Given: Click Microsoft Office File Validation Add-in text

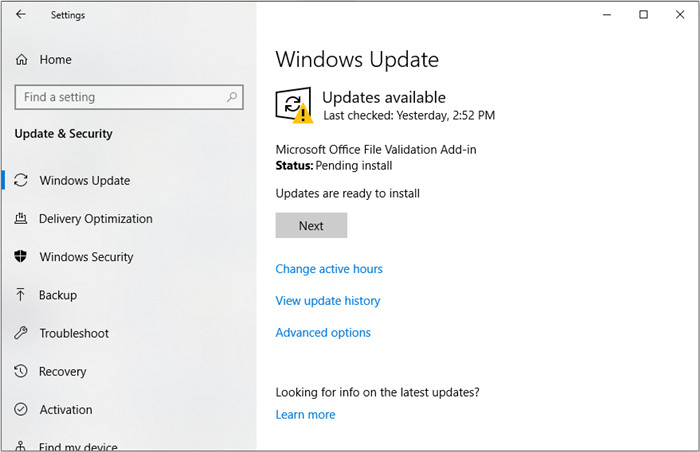Looking at the screenshot, I should (x=376, y=149).
